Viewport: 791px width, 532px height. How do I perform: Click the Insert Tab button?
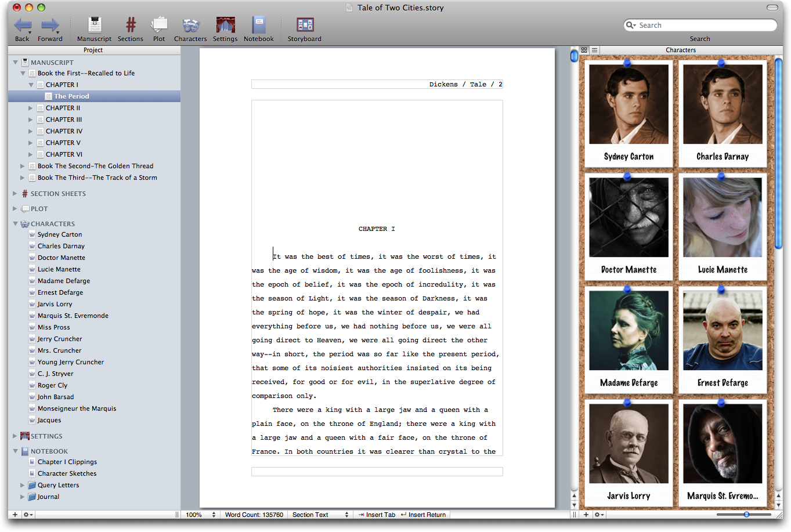click(377, 515)
